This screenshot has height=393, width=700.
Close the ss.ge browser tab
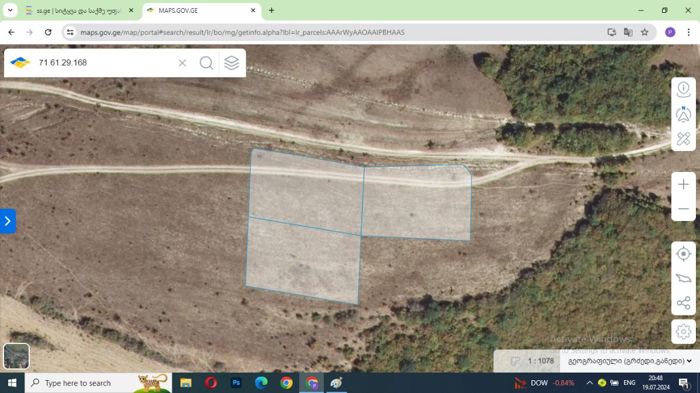coord(131,10)
